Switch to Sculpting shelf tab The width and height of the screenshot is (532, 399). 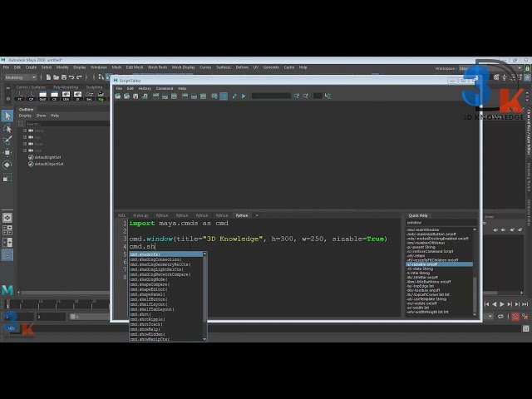pyautogui.click(x=94, y=87)
